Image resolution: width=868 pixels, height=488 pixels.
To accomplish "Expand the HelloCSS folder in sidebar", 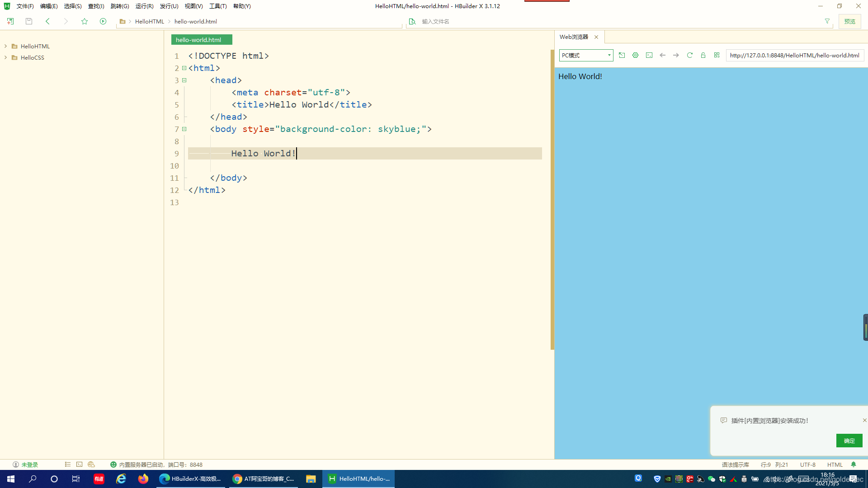I will (x=6, y=57).
